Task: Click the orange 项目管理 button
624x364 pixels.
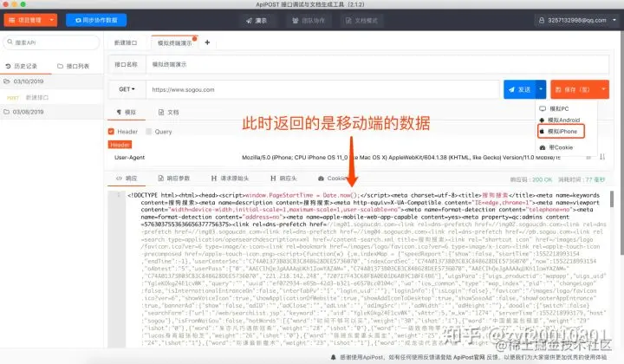Action: [x=25, y=20]
